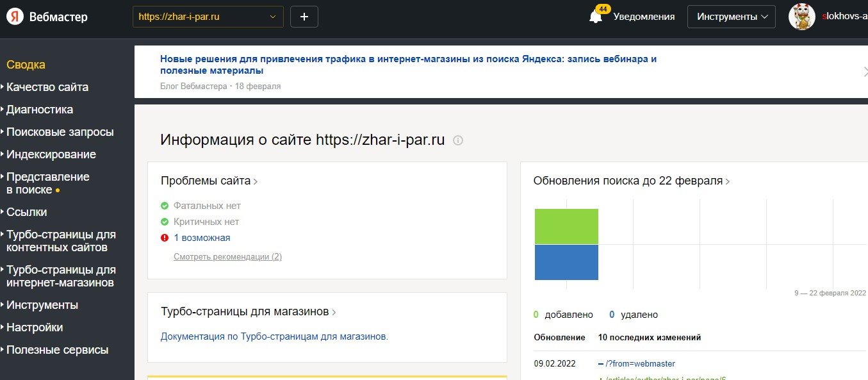
Task: Click the Yandex logo icon
Action: [x=15, y=17]
